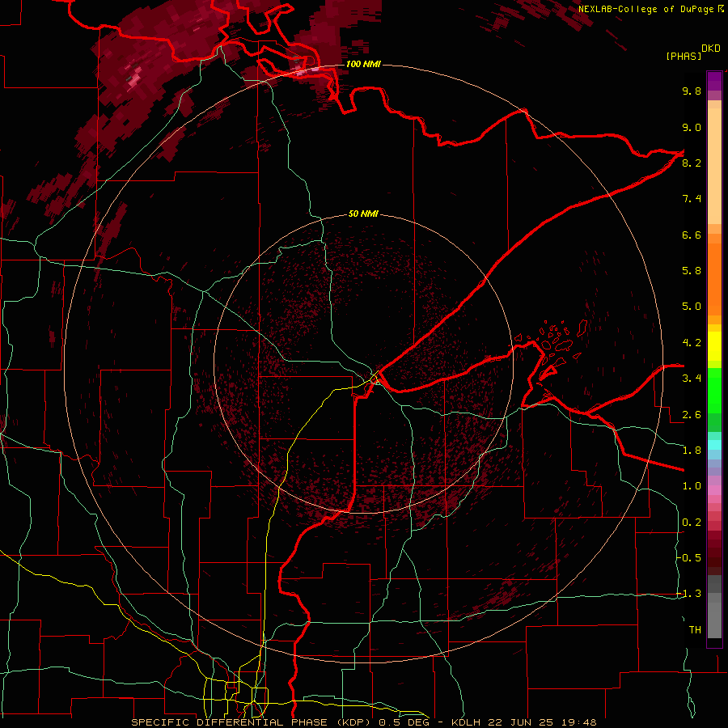Viewport: 728px width, 728px height.
Task: Select the 9.0 legend value
Action: click(x=692, y=127)
